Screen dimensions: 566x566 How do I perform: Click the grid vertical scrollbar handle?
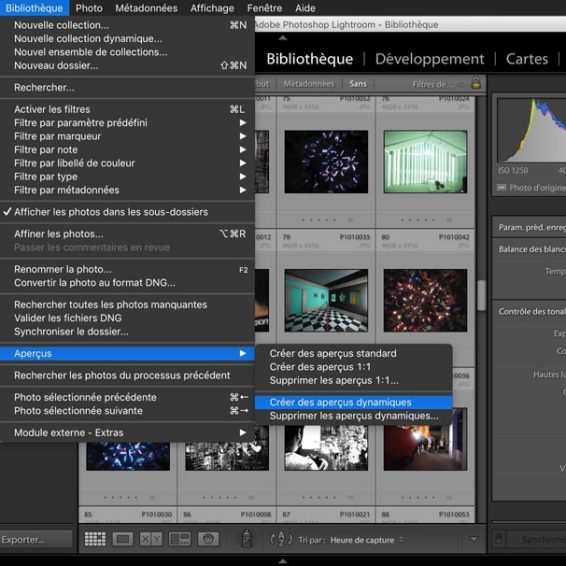[x=481, y=295]
